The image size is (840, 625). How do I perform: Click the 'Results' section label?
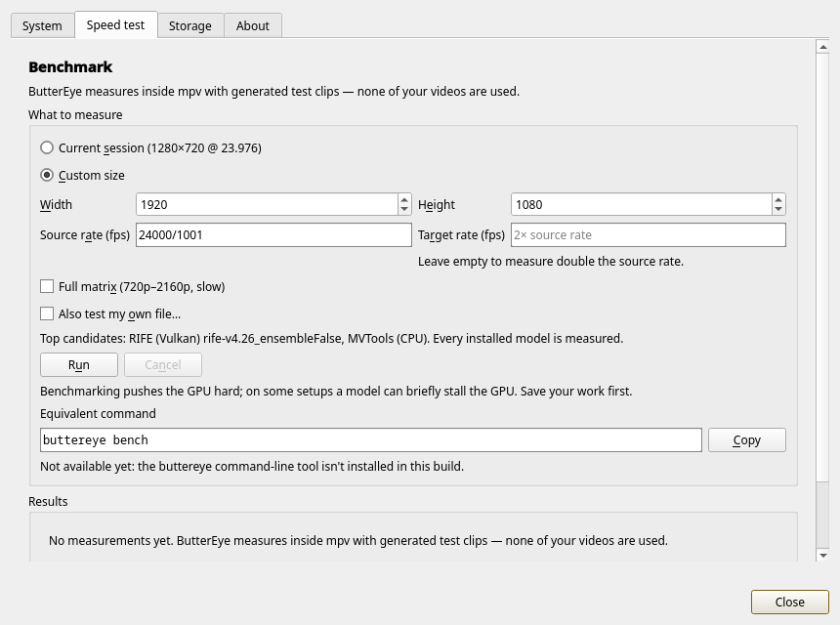(48, 501)
